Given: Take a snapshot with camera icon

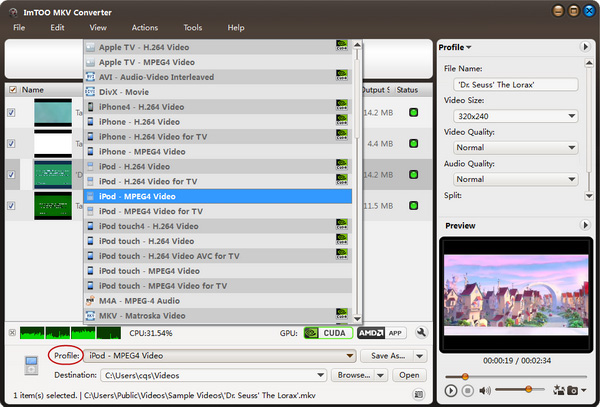Looking at the screenshot, I should tap(572, 391).
